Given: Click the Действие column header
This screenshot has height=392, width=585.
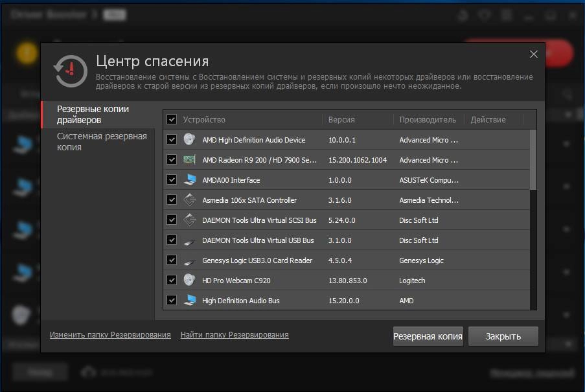Looking at the screenshot, I should pos(488,120).
